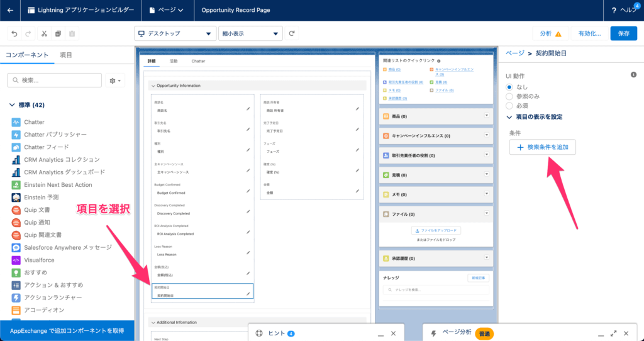Collapse the 標準 (42) component section
Viewport: 644px width, 341px height.
[x=13, y=105]
